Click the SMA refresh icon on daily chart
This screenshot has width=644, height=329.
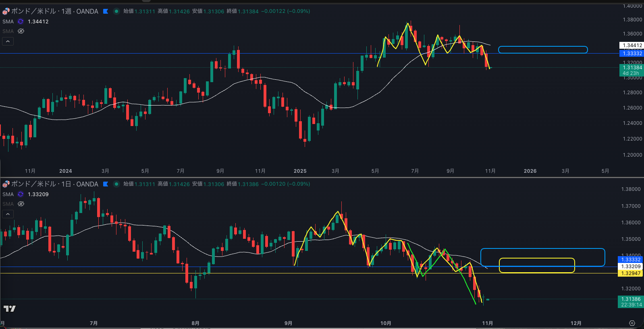(21, 194)
